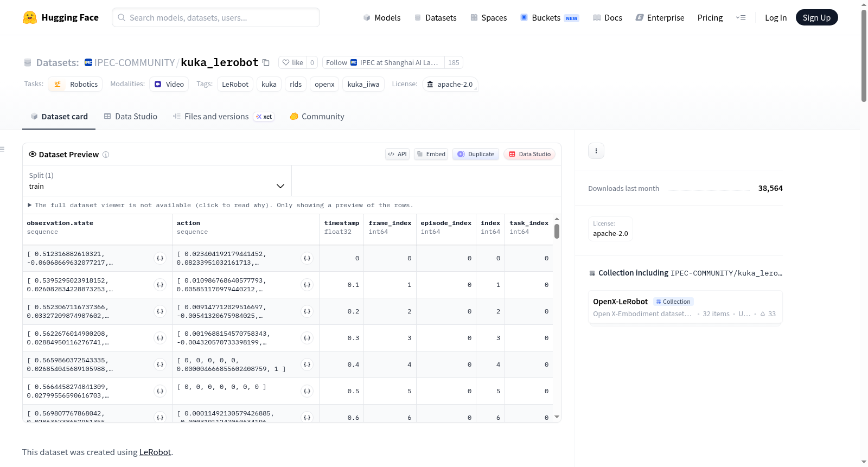Select the LeRobot tag
Image resolution: width=868 pixels, height=467 pixels.
point(235,84)
